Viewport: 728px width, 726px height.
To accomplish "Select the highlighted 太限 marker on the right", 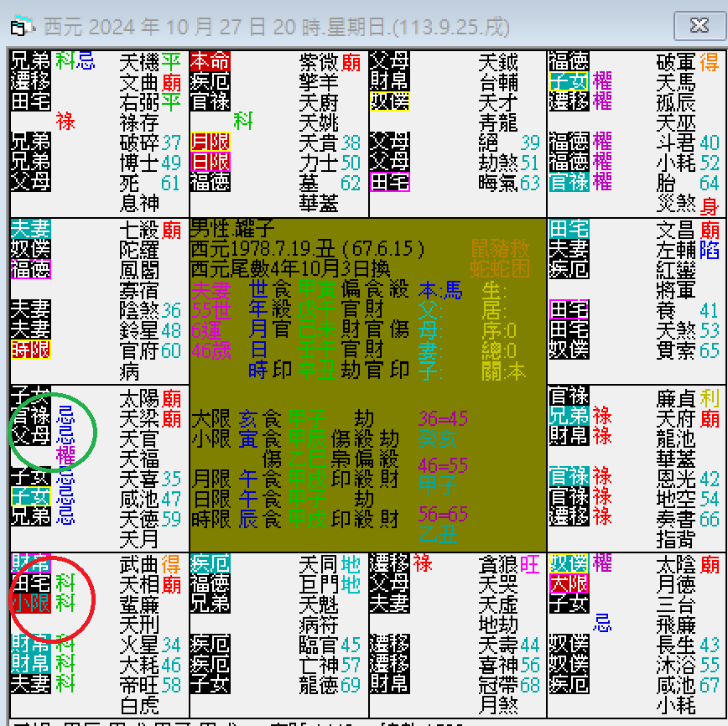I will point(568,583).
